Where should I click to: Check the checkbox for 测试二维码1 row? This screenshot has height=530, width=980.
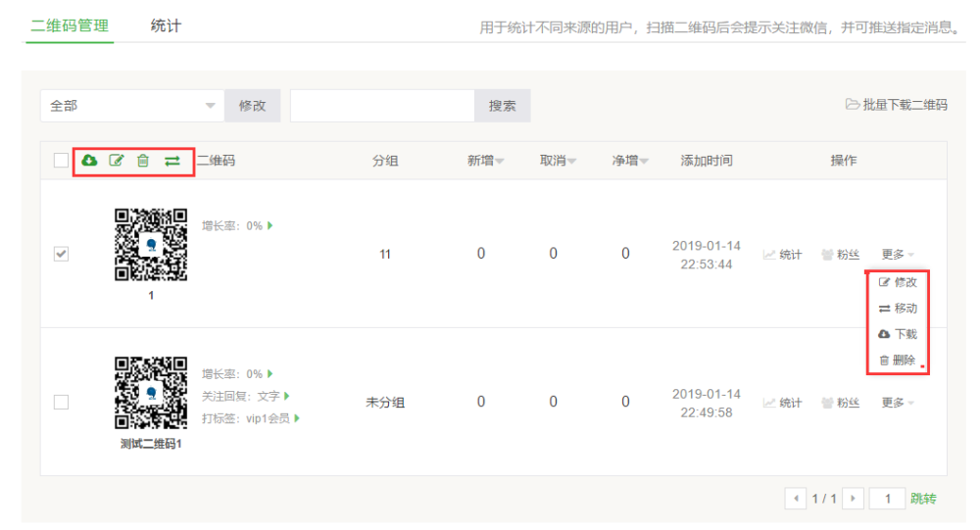coord(61,402)
